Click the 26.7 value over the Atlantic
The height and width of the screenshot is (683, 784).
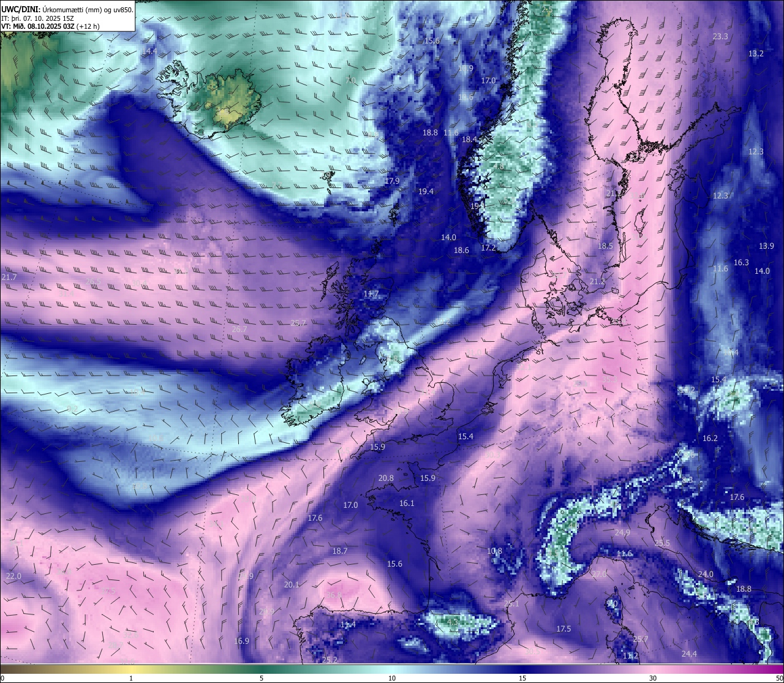[x=239, y=329]
